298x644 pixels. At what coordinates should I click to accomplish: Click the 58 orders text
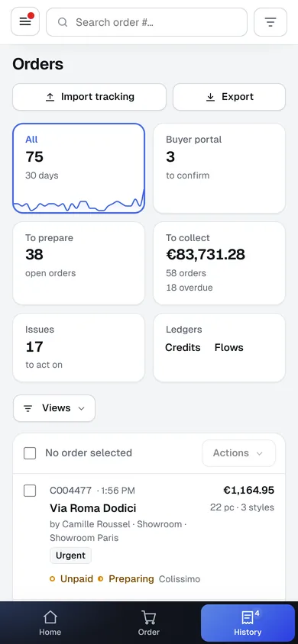pyautogui.click(x=186, y=273)
